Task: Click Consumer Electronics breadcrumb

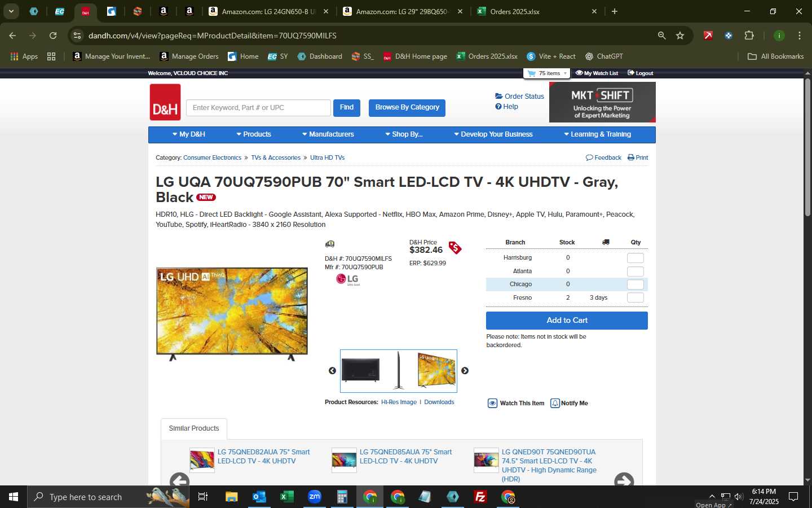Action: (x=212, y=157)
